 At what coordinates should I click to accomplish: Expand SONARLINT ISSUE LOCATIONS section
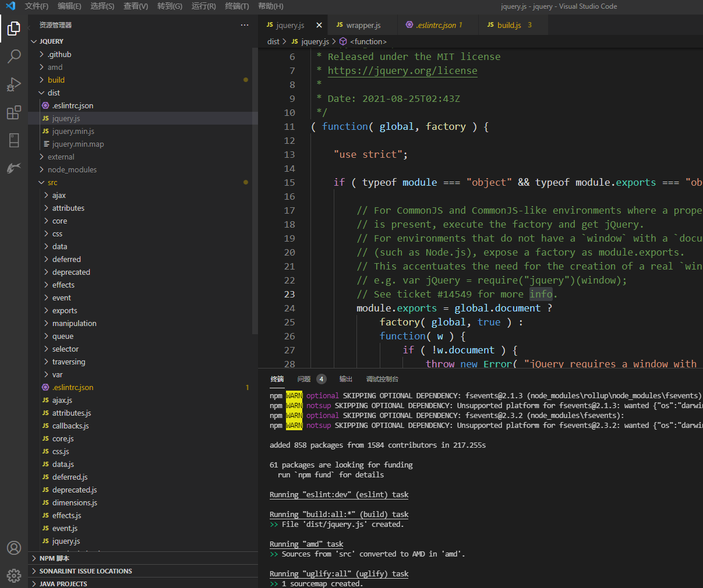[x=143, y=571]
